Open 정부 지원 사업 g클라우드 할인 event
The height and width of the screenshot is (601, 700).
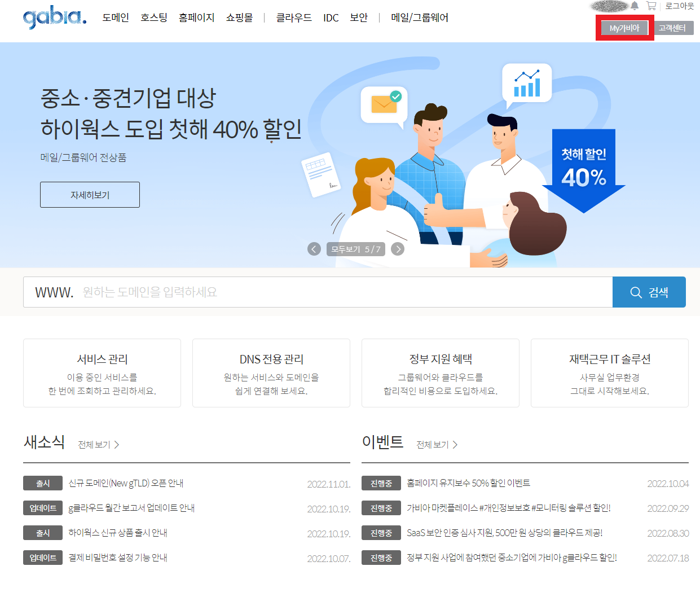[x=512, y=558]
